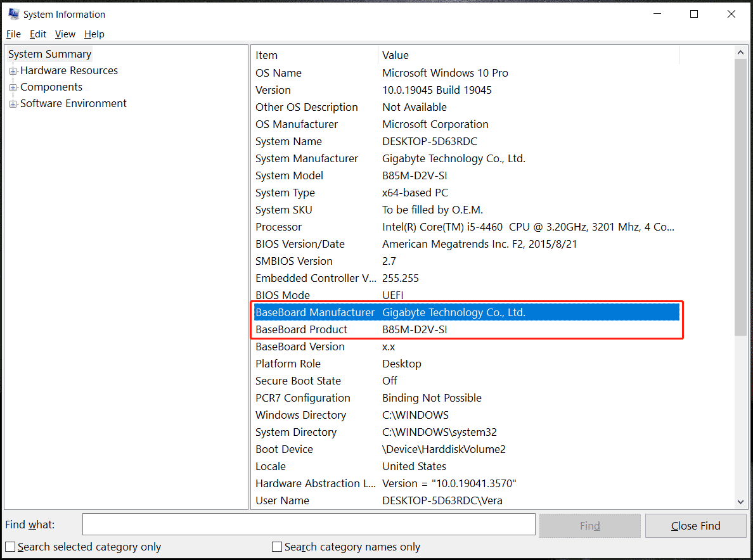Screen dimensions: 753x560
Task: Select the BaseBoard Manufacturer row
Action: (x=467, y=312)
